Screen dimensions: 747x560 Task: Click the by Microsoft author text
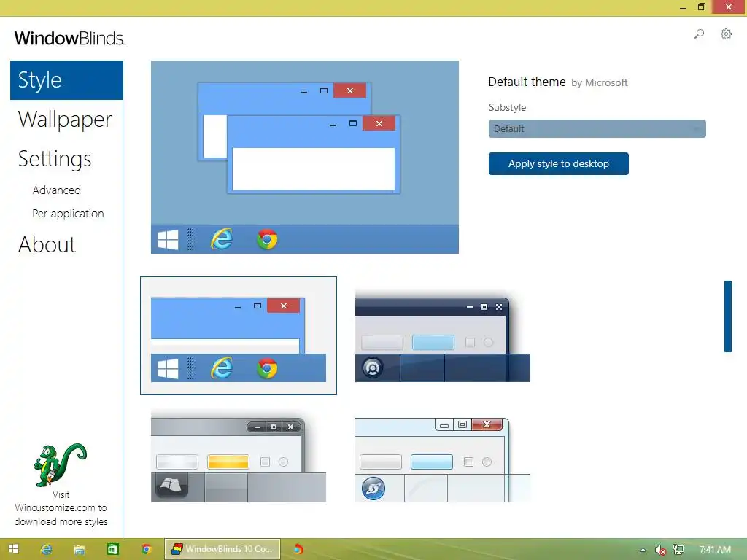point(600,83)
